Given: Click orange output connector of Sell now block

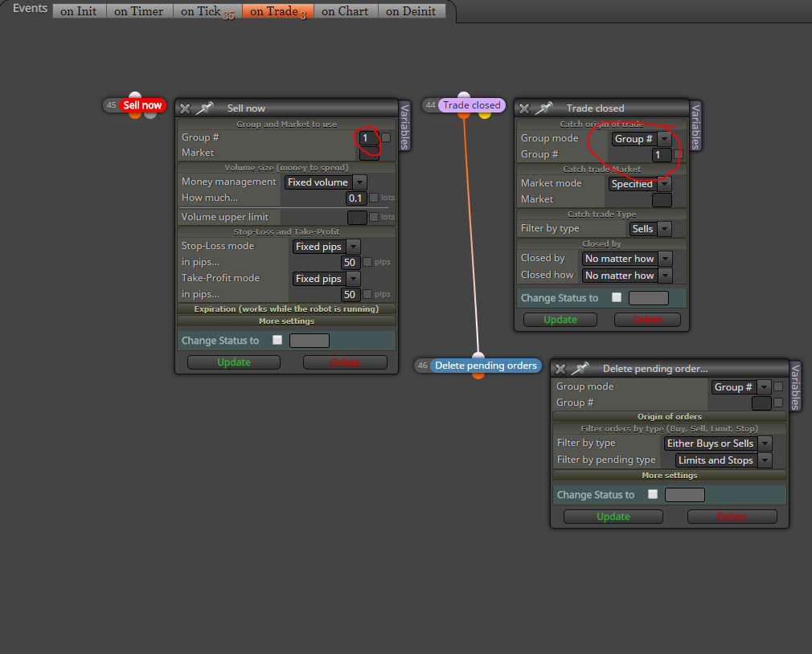Looking at the screenshot, I should (x=135, y=115).
